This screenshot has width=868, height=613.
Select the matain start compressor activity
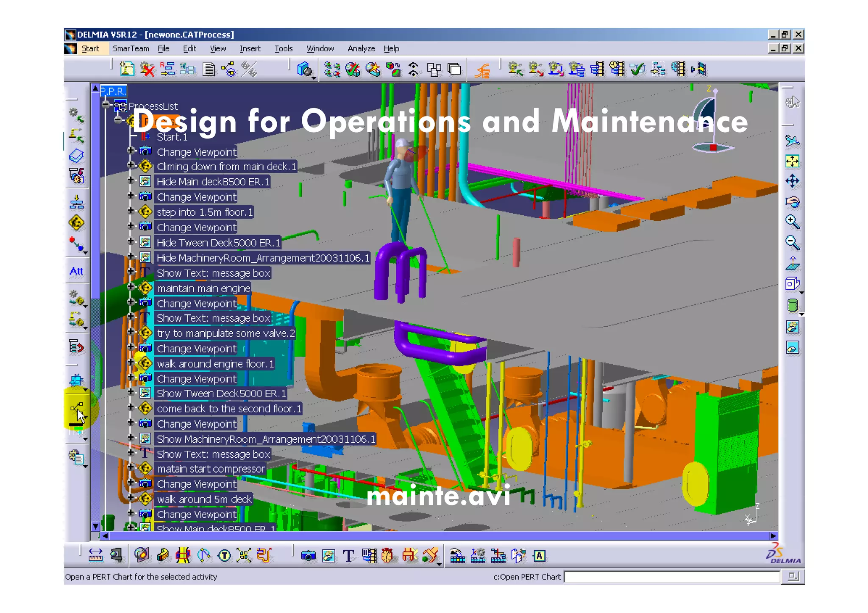click(x=211, y=469)
